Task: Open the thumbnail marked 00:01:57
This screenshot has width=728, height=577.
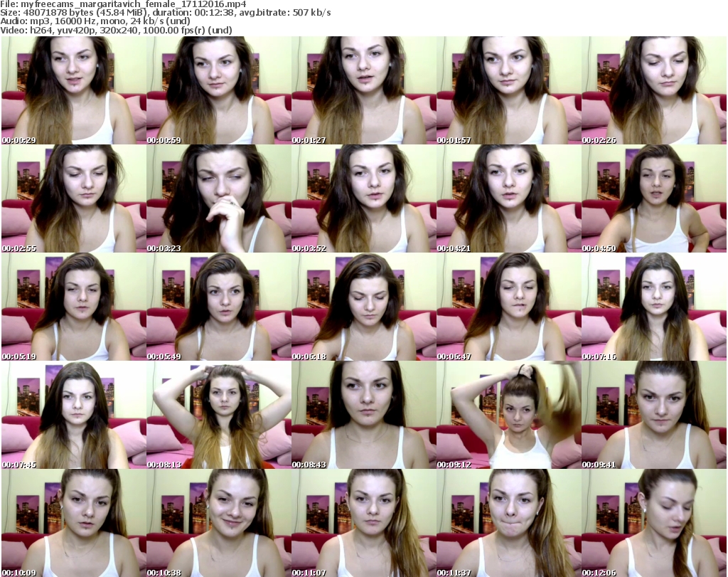Action: click(508, 90)
